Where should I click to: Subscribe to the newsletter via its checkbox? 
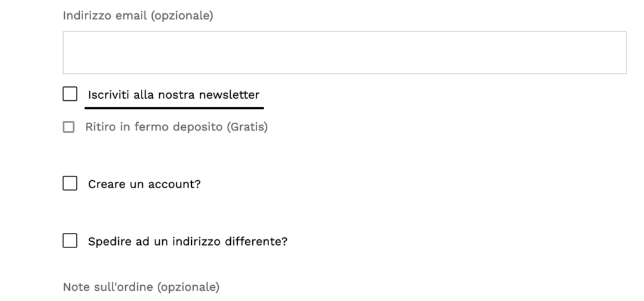point(70,94)
